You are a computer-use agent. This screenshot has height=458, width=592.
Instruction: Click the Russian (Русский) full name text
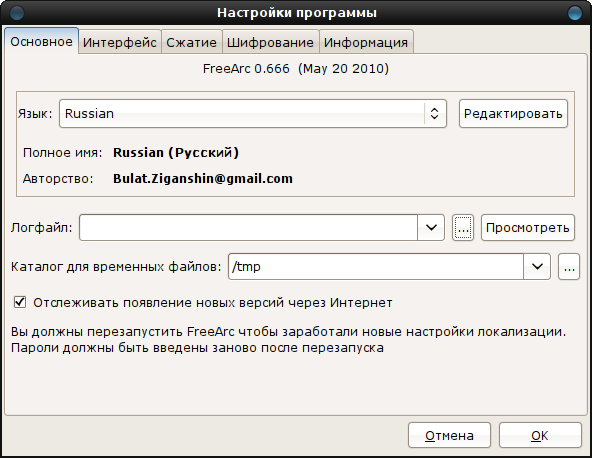click(x=176, y=153)
